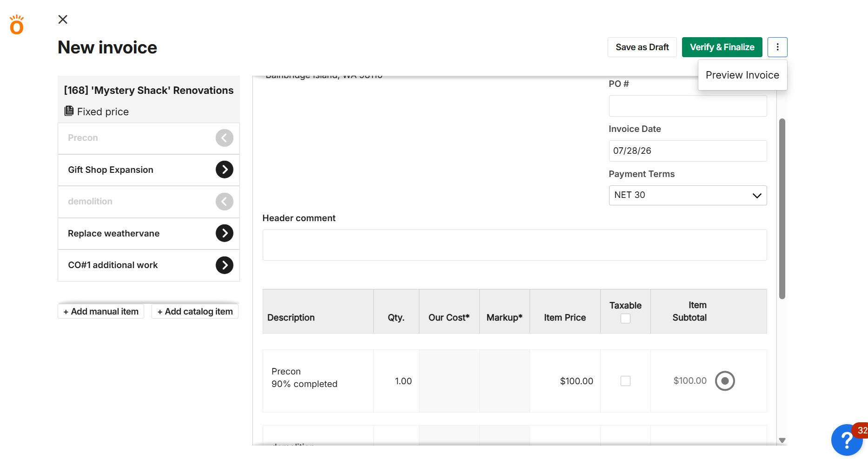The width and height of the screenshot is (868, 459).
Task: Open the three-dot more options menu
Action: tap(777, 47)
